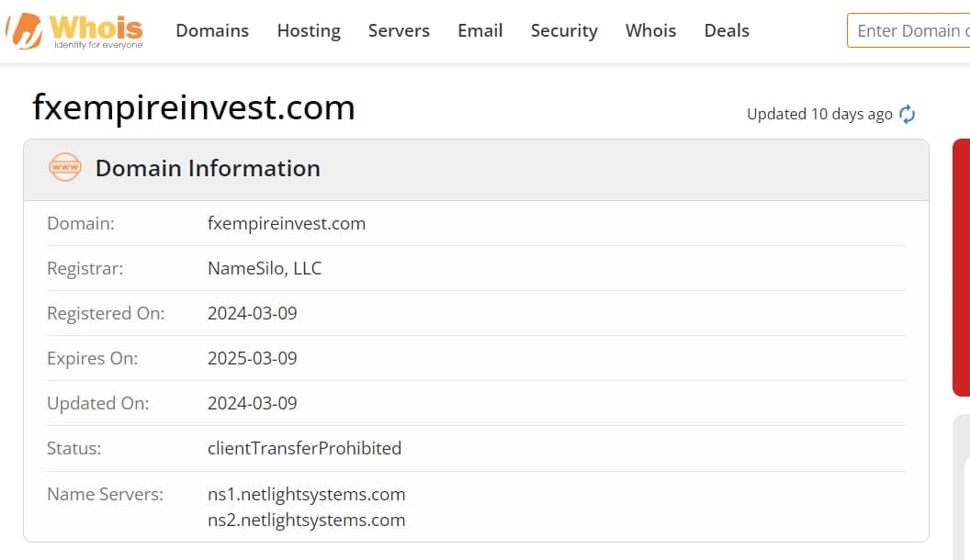Click the red banner on right edge
The height and width of the screenshot is (560, 970).
(x=962, y=267)
